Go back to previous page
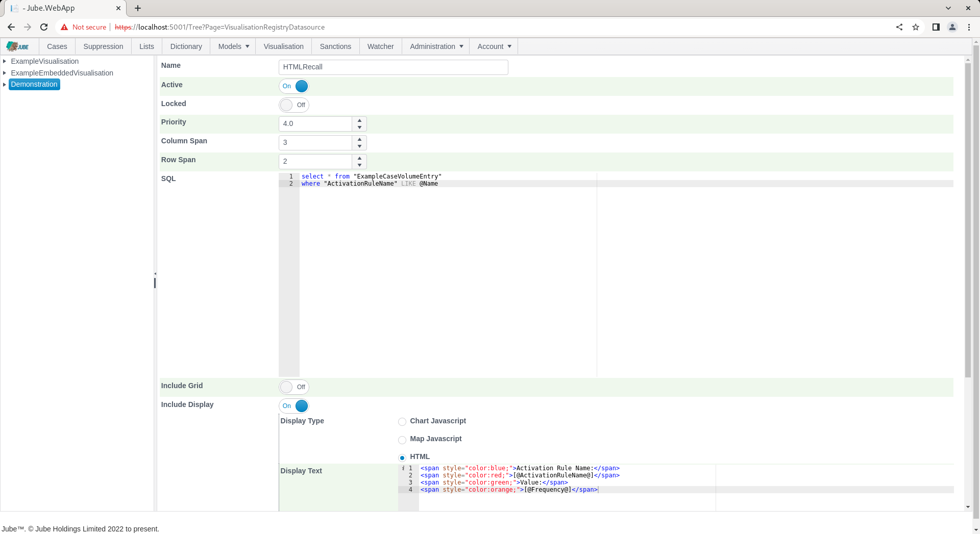Image resolution: width=980 pixels, height=534 pixels. pyautogui.click(x=11, y=27)
